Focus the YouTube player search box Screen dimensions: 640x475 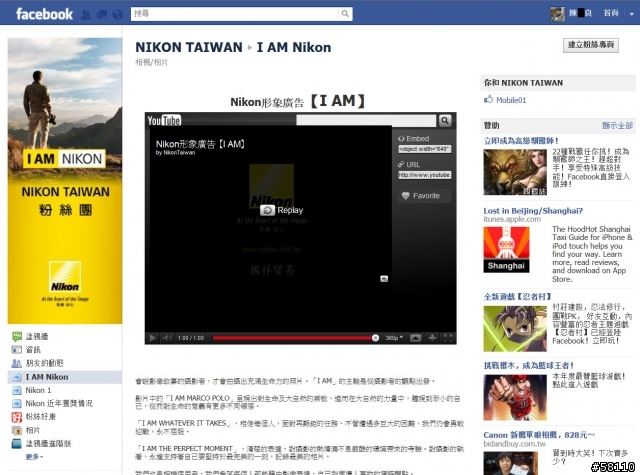click(366, 120)
